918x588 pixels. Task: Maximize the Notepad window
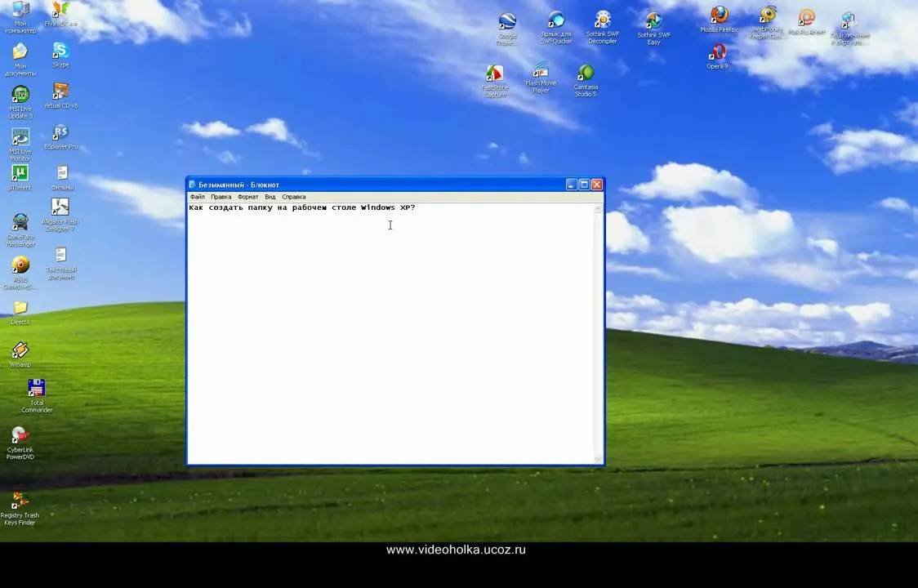coord(584,185)
